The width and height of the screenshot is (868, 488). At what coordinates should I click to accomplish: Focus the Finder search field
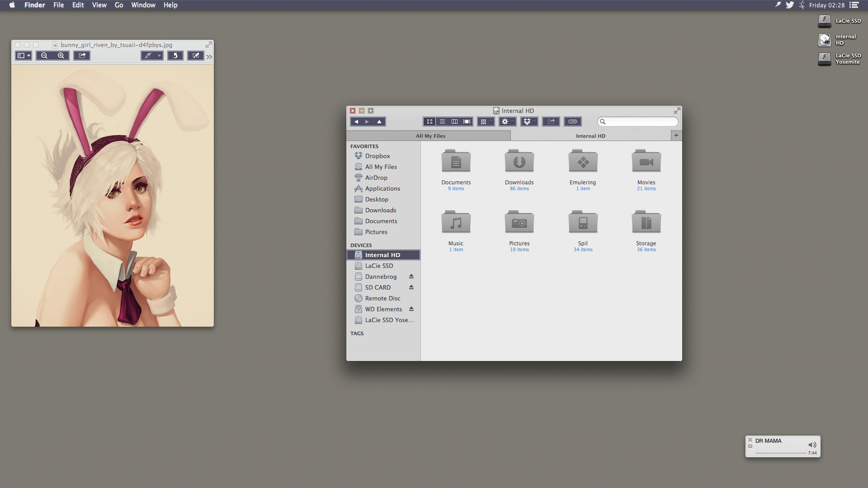pos(638,122)
